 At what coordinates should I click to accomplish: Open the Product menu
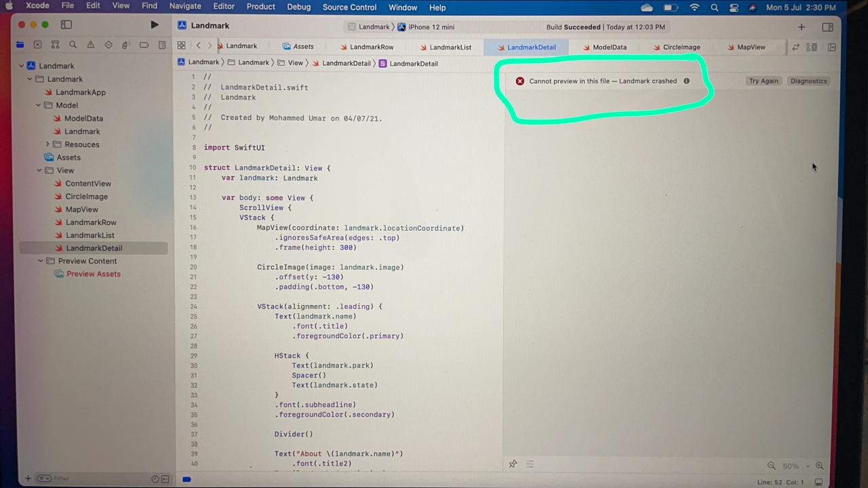260,7
